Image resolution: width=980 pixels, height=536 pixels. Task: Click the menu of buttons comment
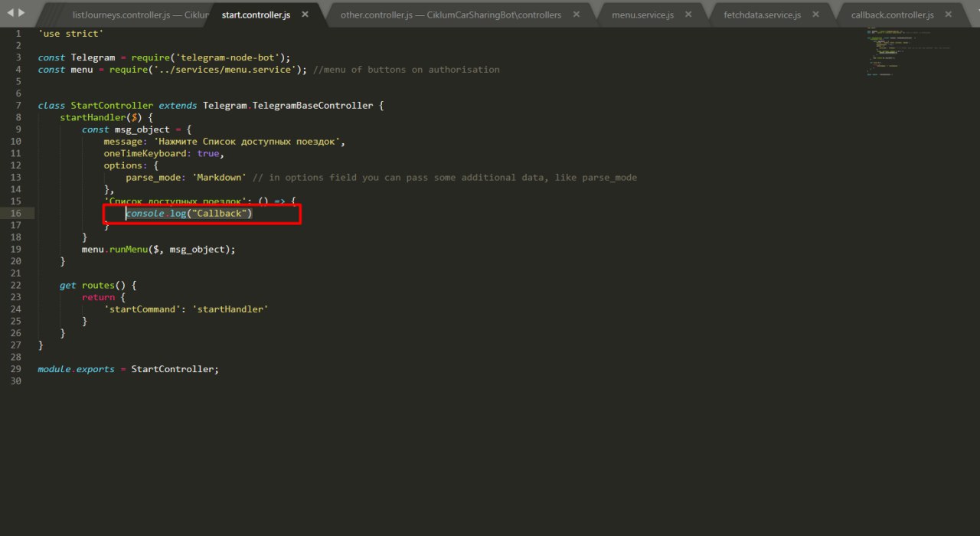[406, 70]
